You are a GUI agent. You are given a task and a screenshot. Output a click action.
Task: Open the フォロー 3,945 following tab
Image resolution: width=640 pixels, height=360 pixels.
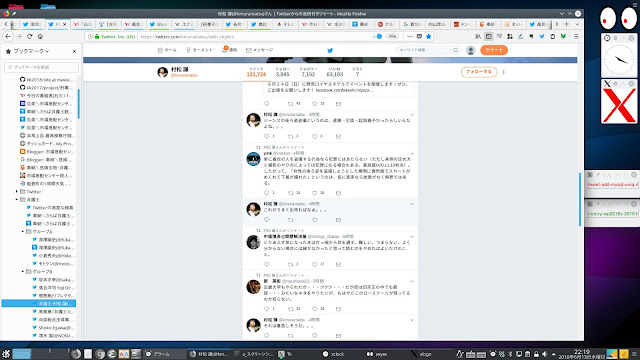point(282,72)
